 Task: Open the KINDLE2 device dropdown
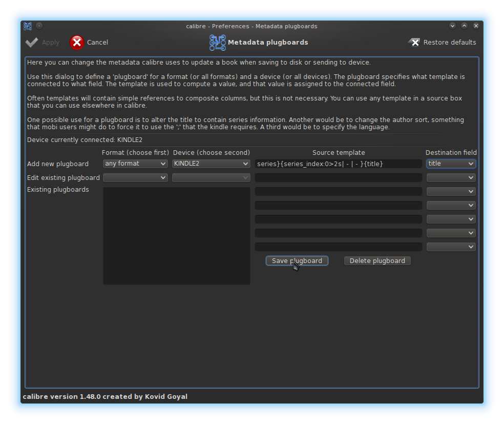(x=211, y=164)
